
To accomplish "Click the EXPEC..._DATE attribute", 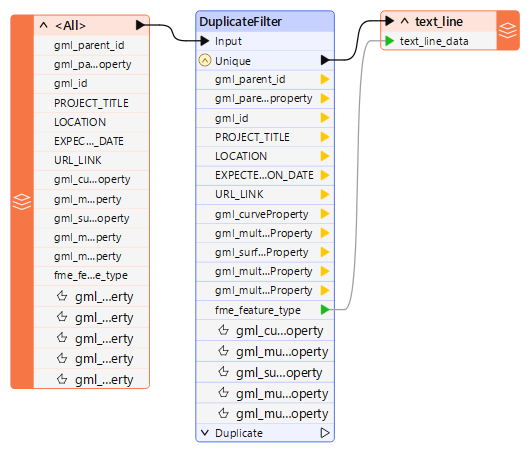I will [x=89, y=141].
